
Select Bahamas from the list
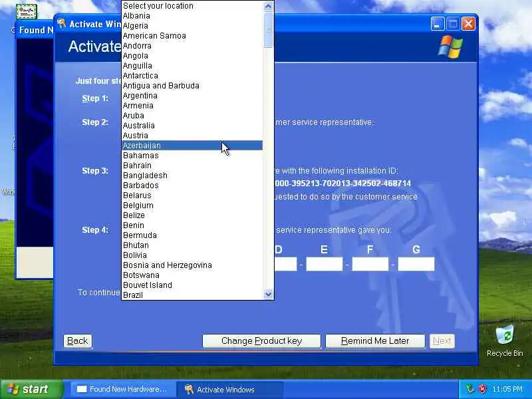pyautogui.click(x=192, y=156)
